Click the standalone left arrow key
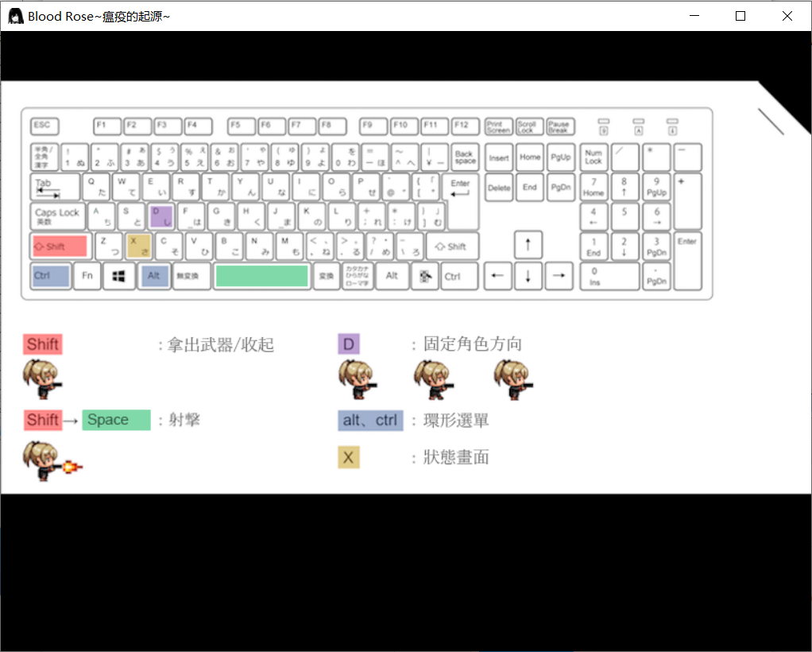Image resolution: width=812 pixels, height=652 pixels. point(497,276)
